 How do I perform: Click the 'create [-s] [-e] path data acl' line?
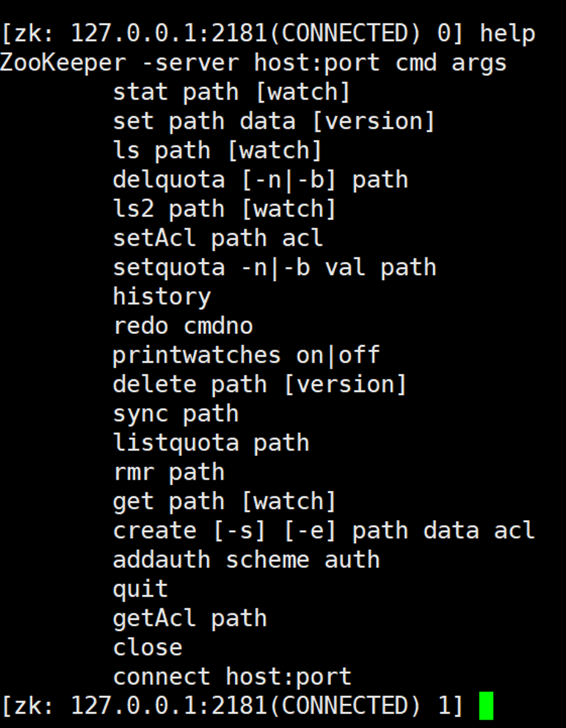(x=323, y=530)
